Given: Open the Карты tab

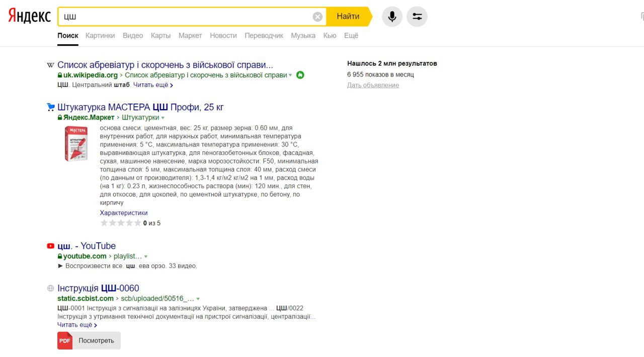Looking at the screenshot, I should (160, 36).
